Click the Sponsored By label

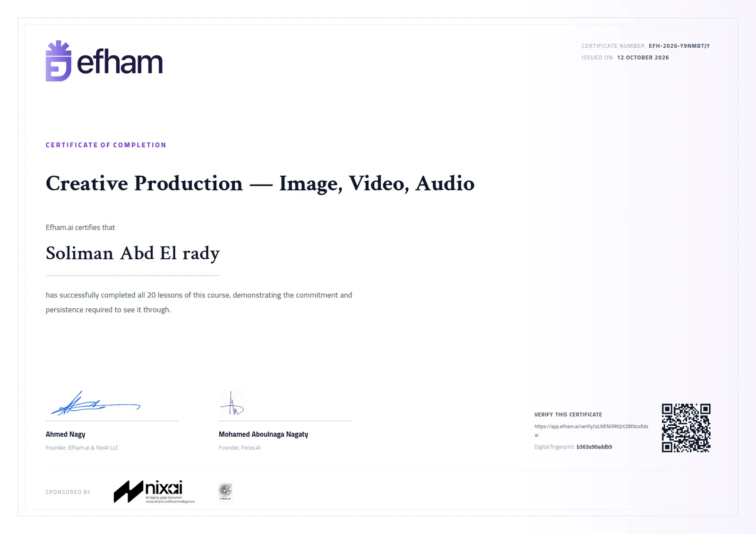click(68, 492)
